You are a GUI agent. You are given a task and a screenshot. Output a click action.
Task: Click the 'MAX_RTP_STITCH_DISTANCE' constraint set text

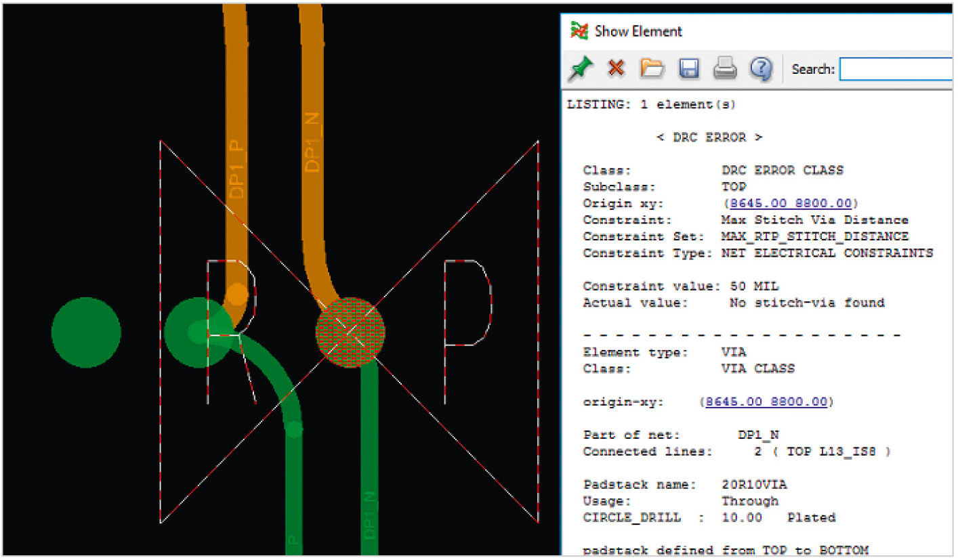tap(814, 236)
